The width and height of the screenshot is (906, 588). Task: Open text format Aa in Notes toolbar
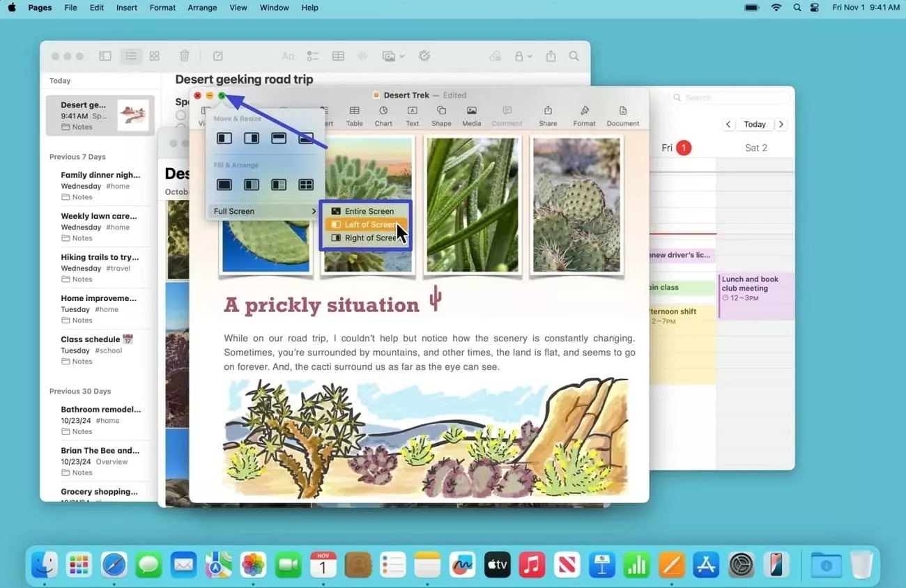(287, 56)
